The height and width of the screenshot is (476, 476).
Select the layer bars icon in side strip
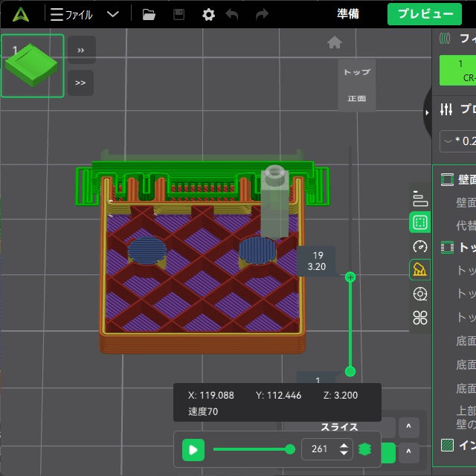(420, 199)
